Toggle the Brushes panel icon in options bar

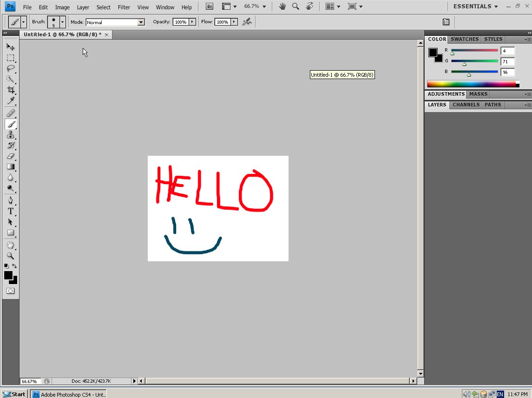(x=446, y=22)
